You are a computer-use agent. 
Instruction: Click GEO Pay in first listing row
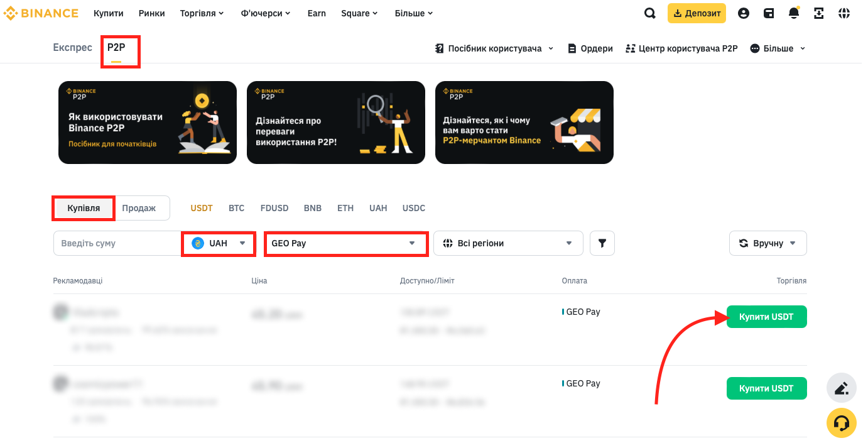pos(582,312)
